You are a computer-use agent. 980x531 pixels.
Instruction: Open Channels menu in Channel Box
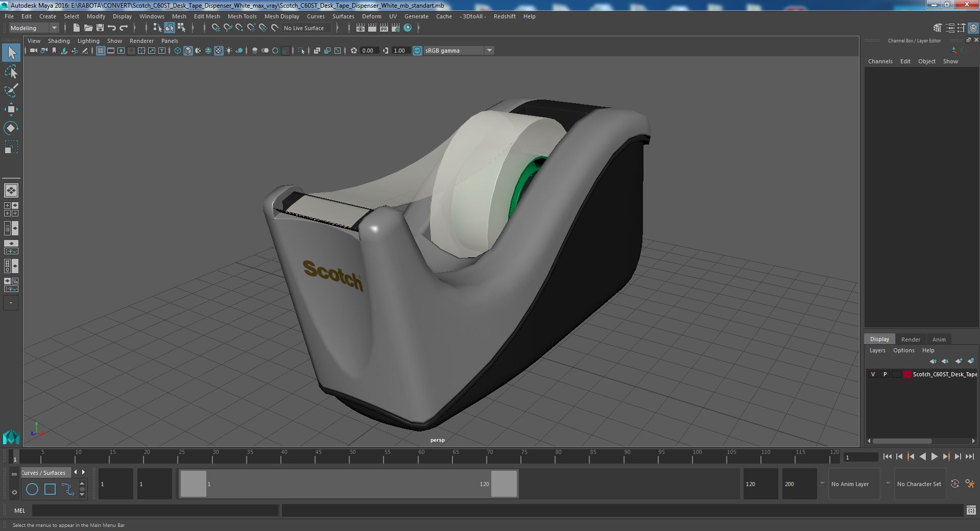click(x=880, y=61)
